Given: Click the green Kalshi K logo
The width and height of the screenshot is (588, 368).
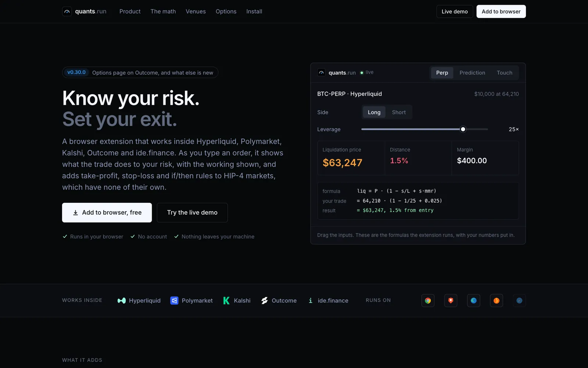Looking at the screenshot, I should pos(226,301).
